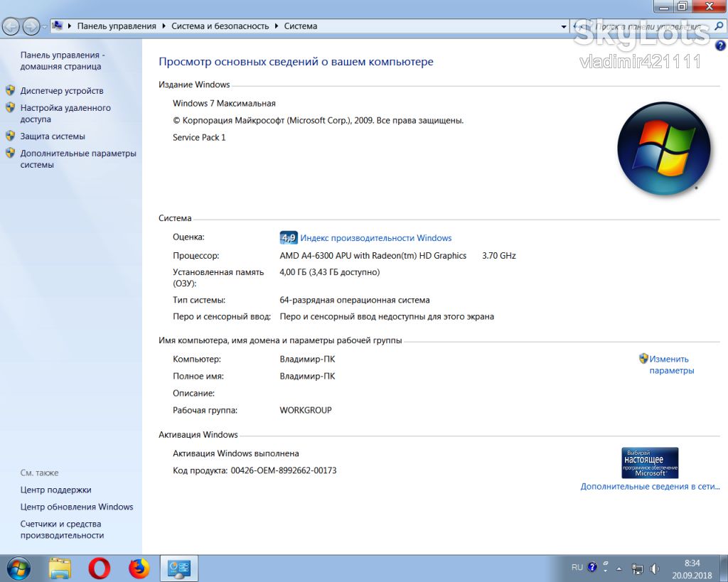Launch Firefox from the taskbar
This screenshot has height=582, width=728.
tap(139, 568)
